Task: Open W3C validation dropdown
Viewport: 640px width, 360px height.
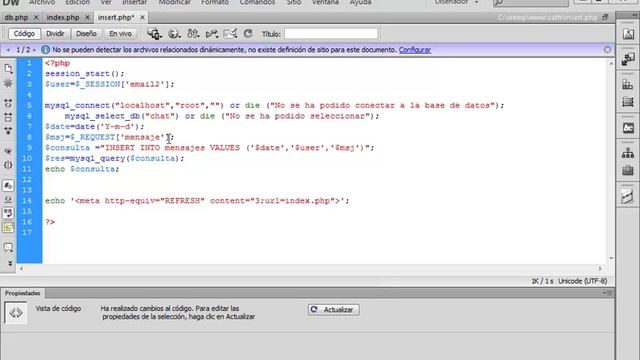Action: (x=212, y=34)
